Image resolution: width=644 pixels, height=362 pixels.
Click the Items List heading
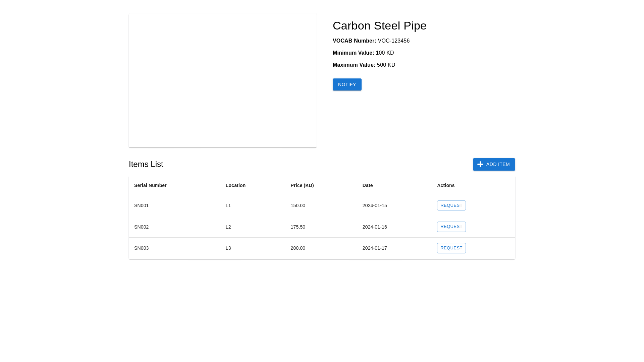click(x=146, y=164)
